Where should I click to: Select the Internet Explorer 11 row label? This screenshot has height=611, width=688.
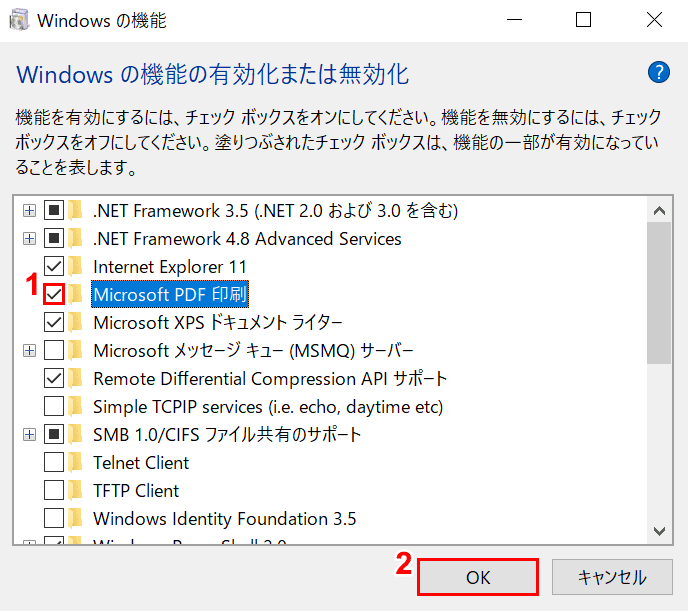tap(170, 267)
